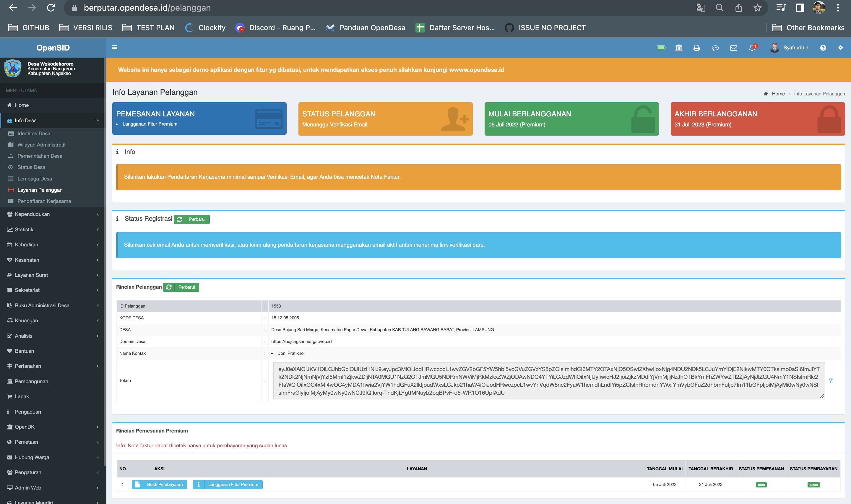This screenshot has width=851, height=504.
Task: Open the print icon in the top bar
Action: point(696,48)
